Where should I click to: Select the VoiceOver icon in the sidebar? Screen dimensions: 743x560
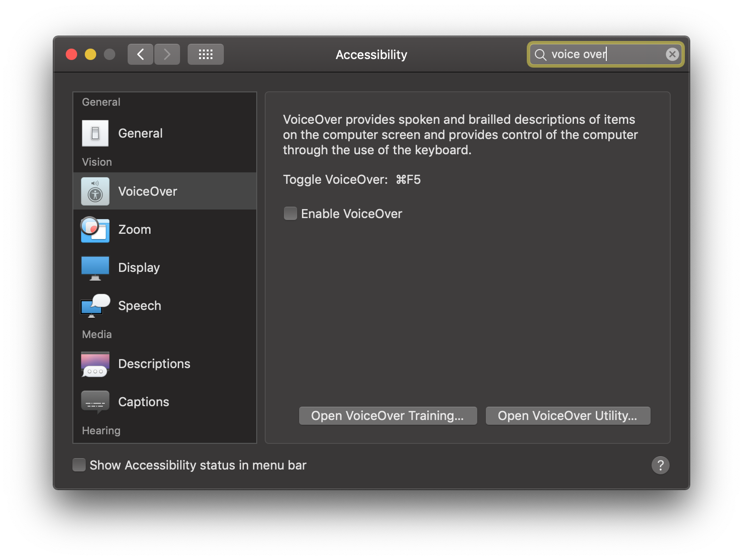click(95, 191)
